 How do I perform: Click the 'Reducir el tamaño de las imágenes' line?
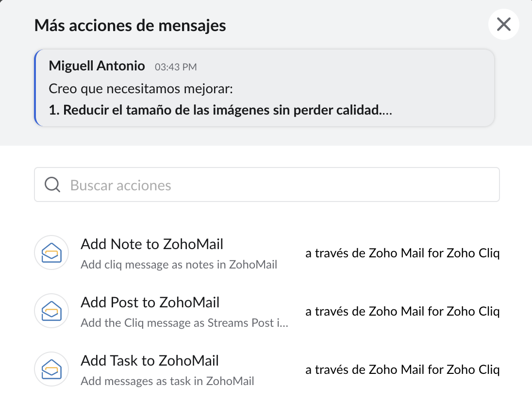(220, 110)
